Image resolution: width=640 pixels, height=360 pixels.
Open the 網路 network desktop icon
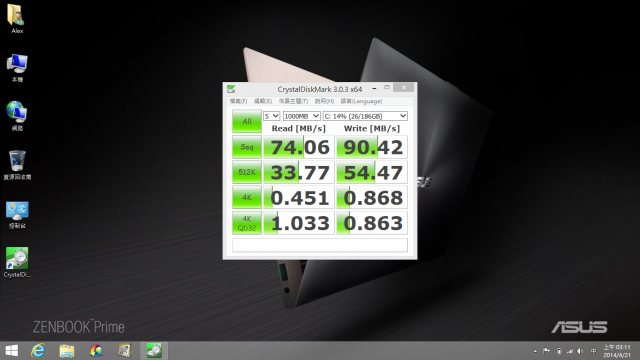tap(17, 116)
